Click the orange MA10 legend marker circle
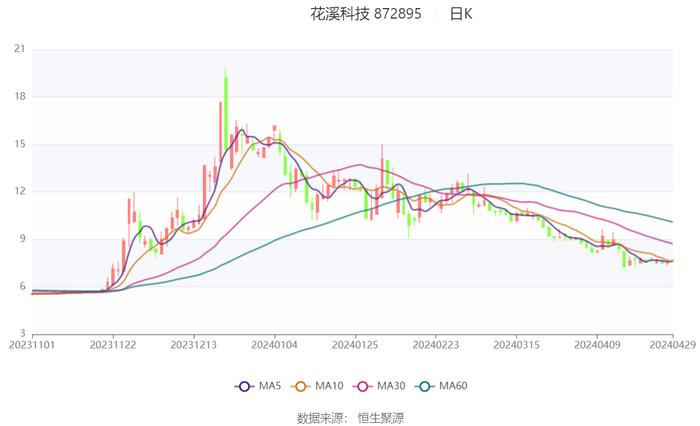Image resolution: width=700 pixels, height=426 pixels. coord(300,386)
